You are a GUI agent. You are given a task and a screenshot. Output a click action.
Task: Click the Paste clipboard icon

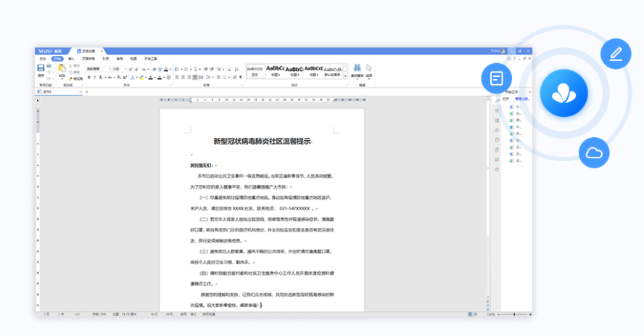click(x=62, y=69)
